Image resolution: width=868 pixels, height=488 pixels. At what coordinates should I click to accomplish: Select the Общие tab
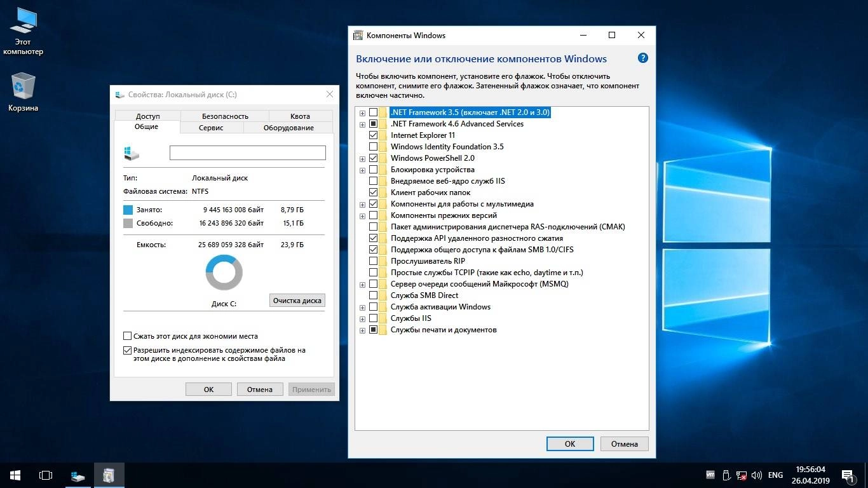pyautogui.click(x=146, y=126)
